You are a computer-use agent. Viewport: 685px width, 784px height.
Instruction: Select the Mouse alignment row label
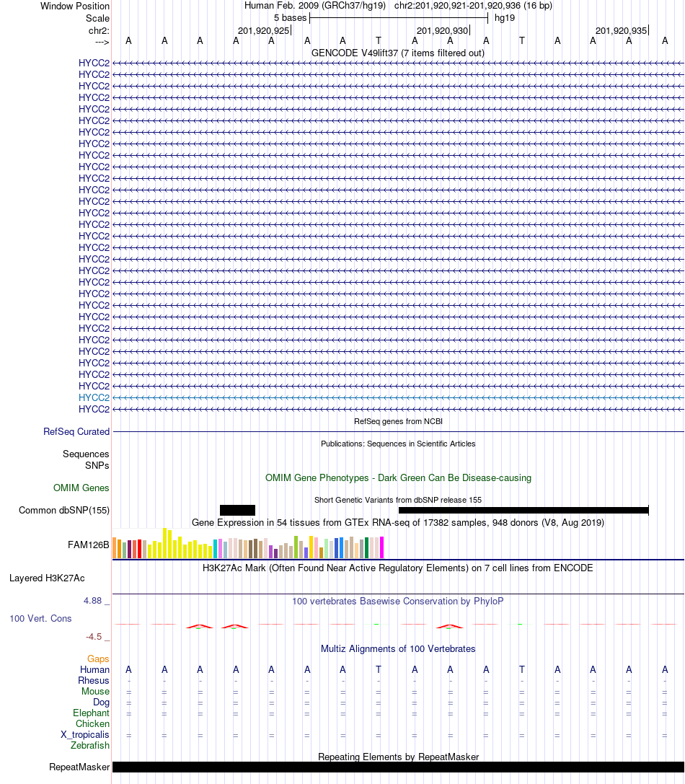tap(95, 692)
